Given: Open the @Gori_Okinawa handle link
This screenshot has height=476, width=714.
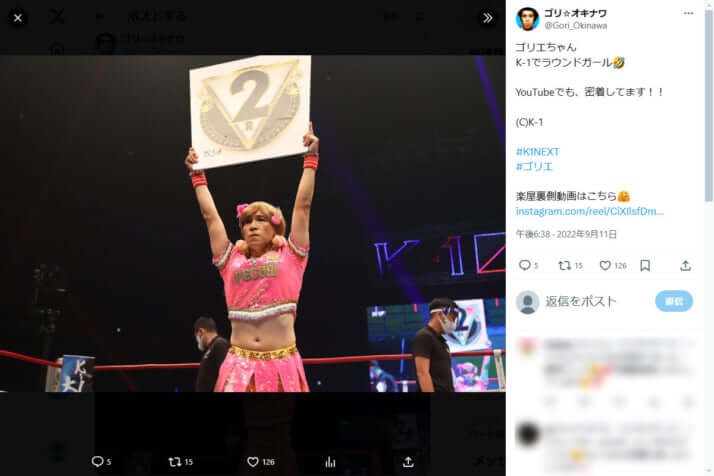Looking at the screenshot, I should (x=576, y=26).
